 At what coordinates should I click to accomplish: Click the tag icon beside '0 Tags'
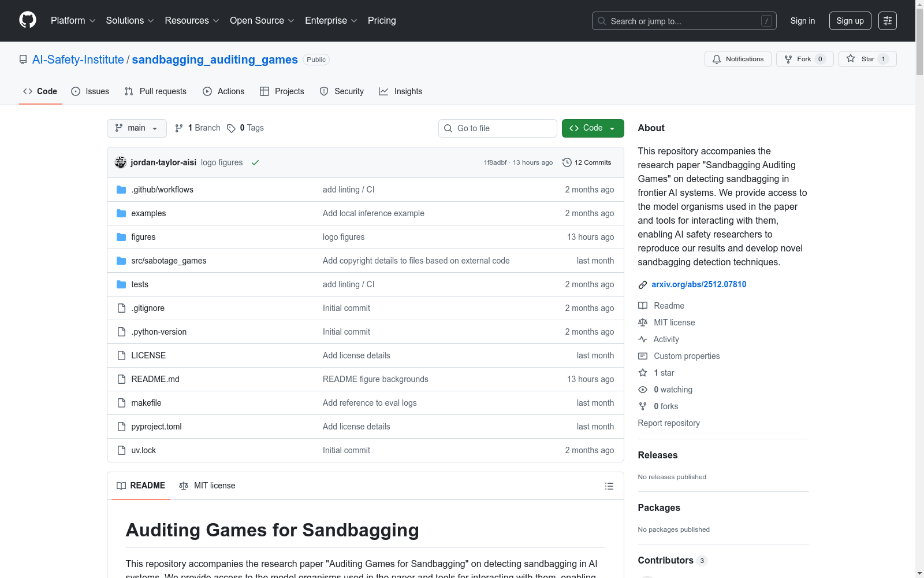(231, 128)
